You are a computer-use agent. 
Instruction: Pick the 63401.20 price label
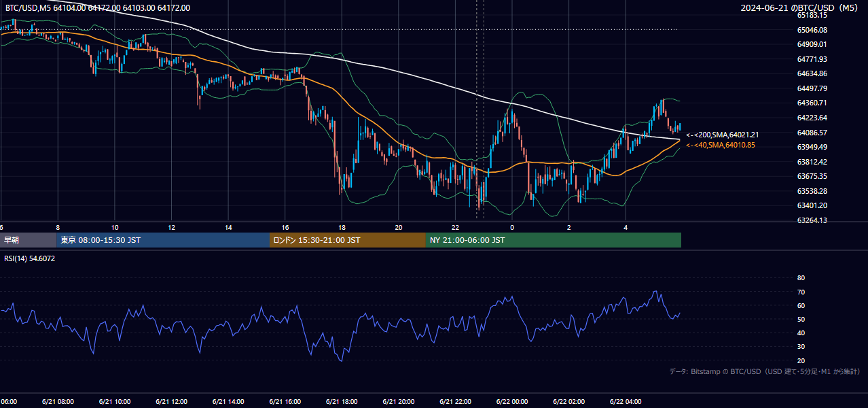pyautogui.click(x=812, y=205)
